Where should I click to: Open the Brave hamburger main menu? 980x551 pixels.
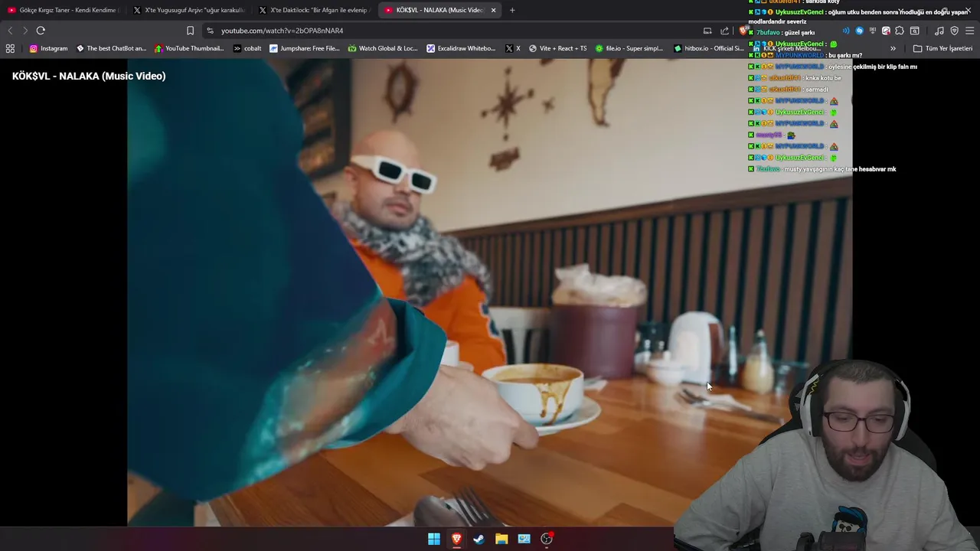[x=970, y=31]
